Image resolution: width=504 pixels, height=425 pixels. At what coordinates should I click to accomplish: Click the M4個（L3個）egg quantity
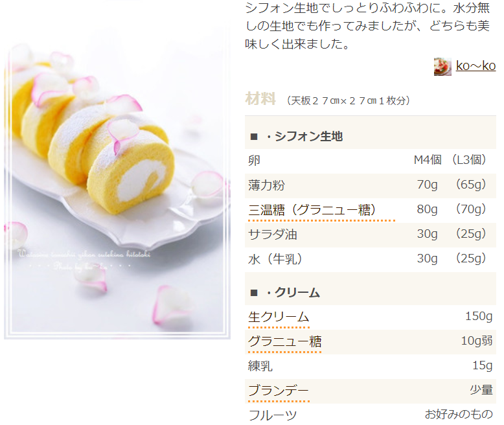click(x=450, y=160)
